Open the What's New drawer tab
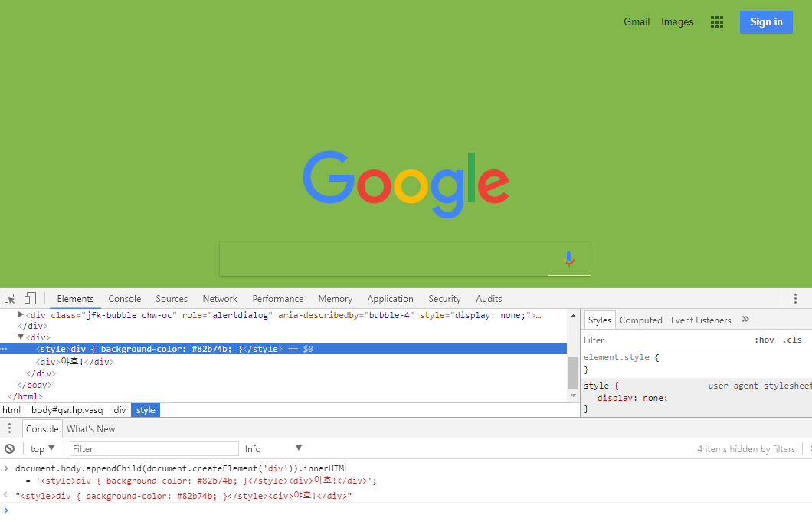The image size is (812, 522). (90, 428)
